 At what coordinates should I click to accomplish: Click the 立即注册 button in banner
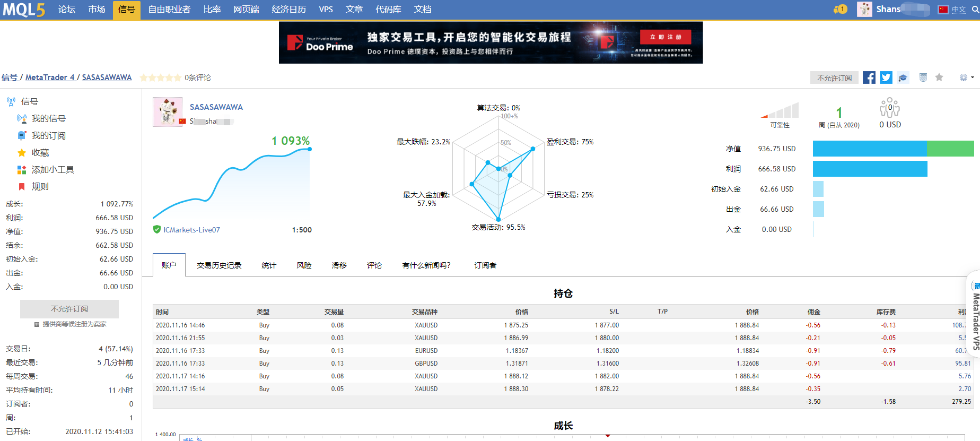pyautogui.click(x=666, y=37)
